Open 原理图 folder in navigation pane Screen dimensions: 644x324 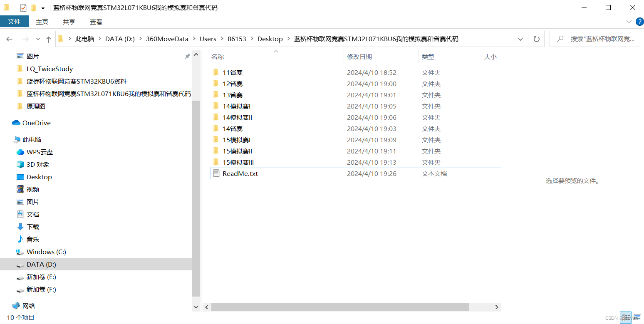click(x=36, y=106)
